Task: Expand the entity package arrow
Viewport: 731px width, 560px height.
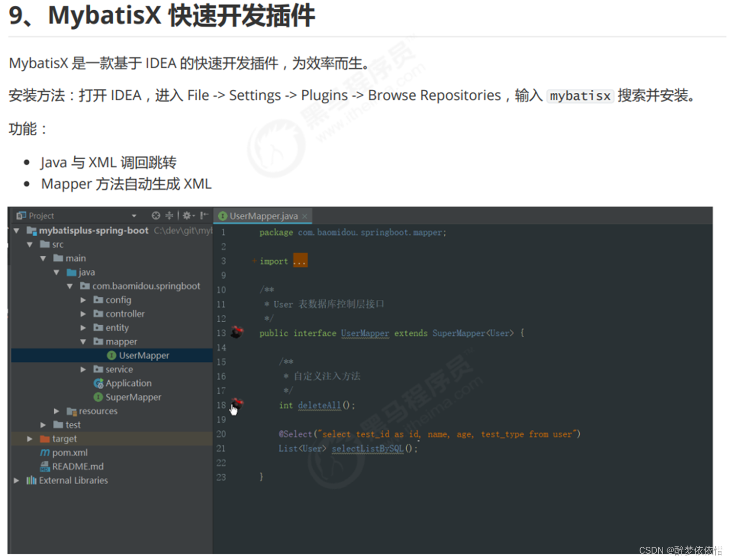Action: click(x=83, y=328)
